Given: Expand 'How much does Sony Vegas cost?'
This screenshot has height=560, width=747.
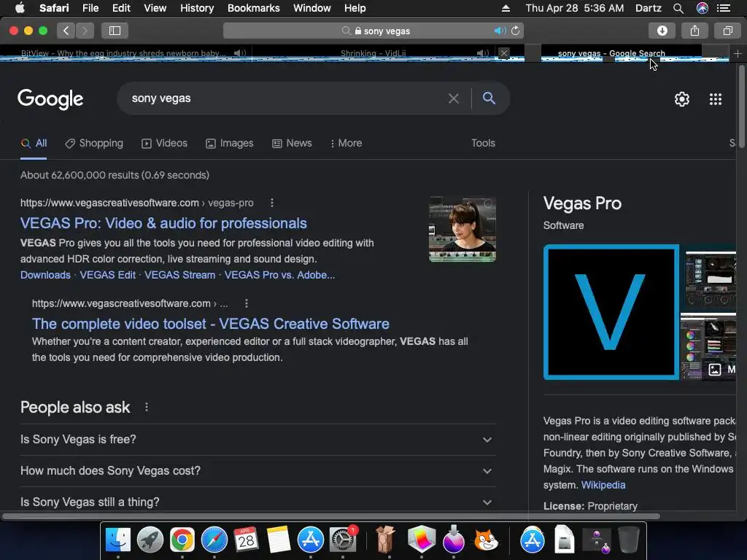Looking at the screenshot, I should [258, 471].
